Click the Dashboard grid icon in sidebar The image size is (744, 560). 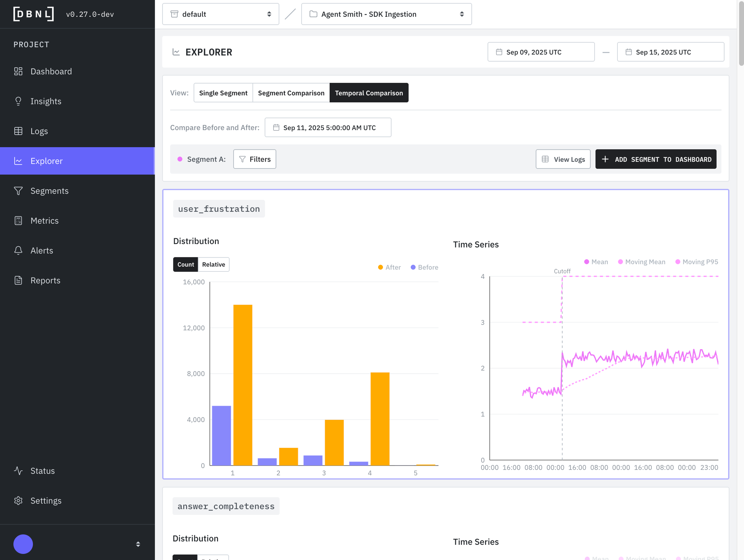pyautogui.click(x=18, y=71)
